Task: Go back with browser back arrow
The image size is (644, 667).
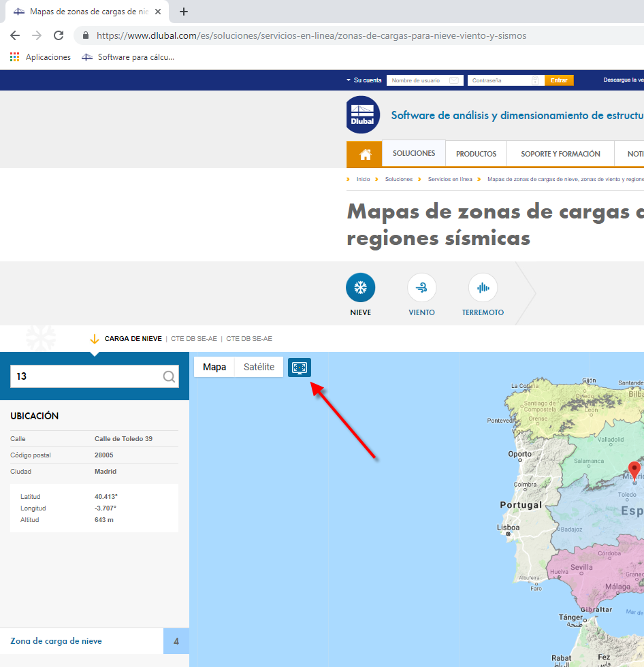Action: pyautogui.click(x=15, y=35)
